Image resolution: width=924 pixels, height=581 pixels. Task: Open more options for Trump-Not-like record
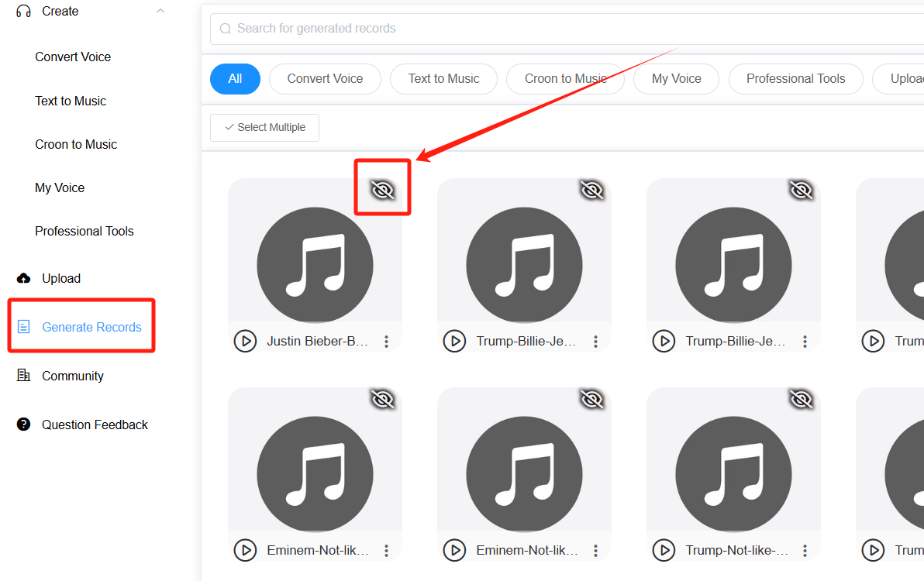tap(805, 550)
